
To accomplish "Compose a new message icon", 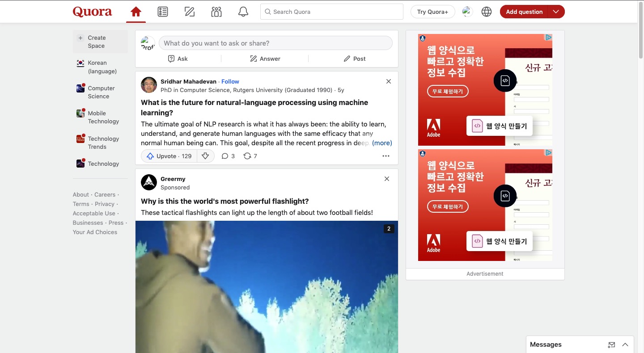I will pyautogui.click(x=611, y=345).
